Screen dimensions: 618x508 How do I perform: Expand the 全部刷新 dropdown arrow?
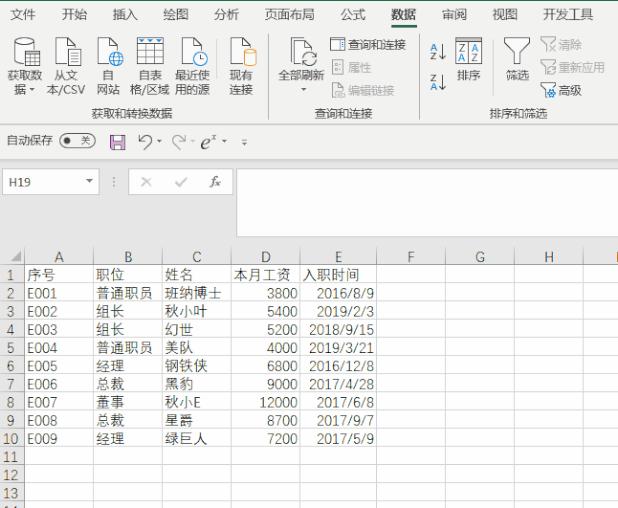[303, 89]
